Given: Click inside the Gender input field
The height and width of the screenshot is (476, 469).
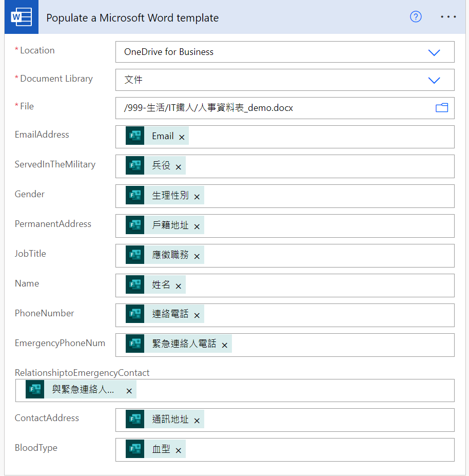Looking at the screenshot, I should pyautogui.click(x=285, y=196).
